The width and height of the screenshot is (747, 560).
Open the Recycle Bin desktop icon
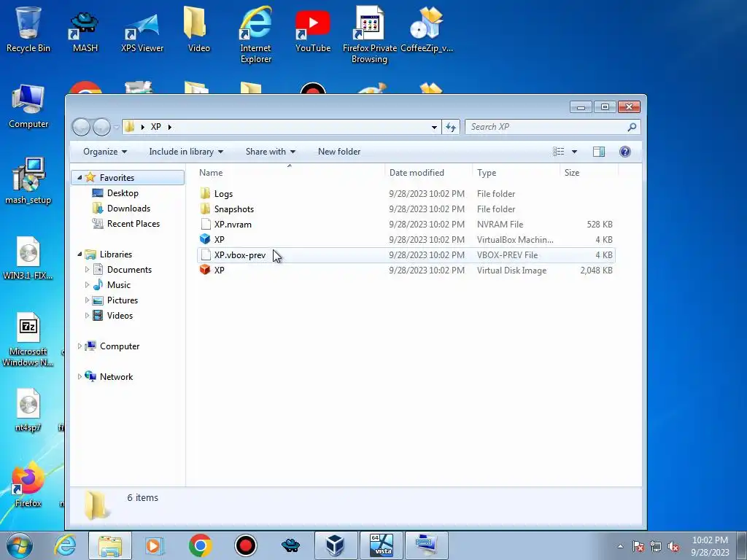point(28,29)
